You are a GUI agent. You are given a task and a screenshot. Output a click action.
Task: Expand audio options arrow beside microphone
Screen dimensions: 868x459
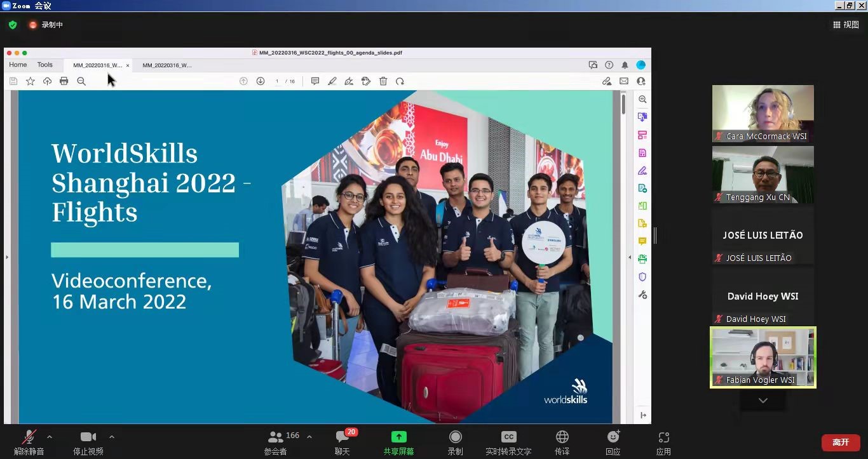pos(50,437)
